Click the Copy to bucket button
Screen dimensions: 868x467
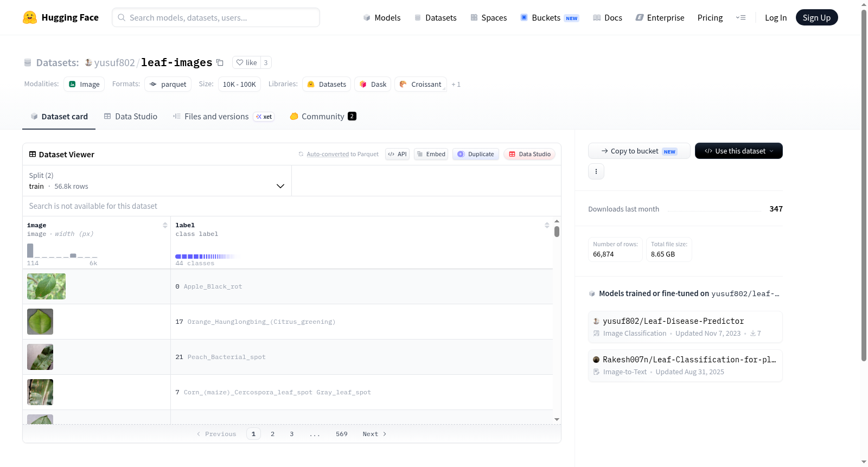click(639, 151)
